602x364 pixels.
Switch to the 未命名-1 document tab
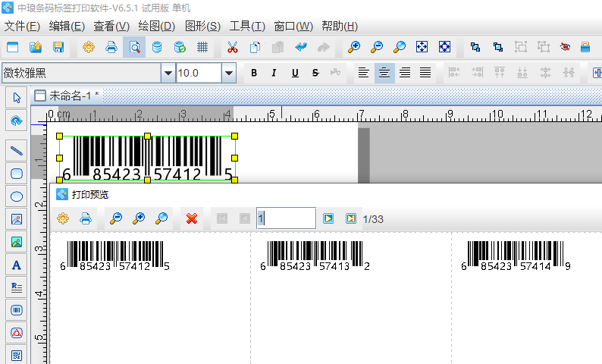pyautogui.click(x=73, y=96)
